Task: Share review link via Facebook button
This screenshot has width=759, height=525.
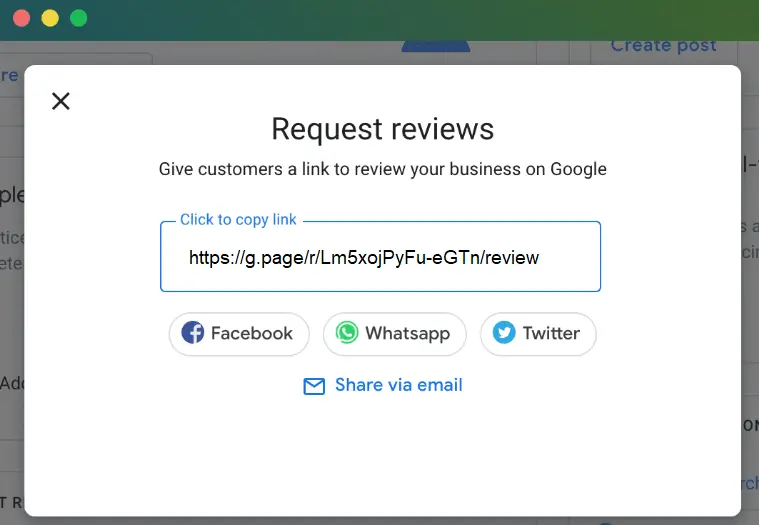Action: (x=239, y=334)
